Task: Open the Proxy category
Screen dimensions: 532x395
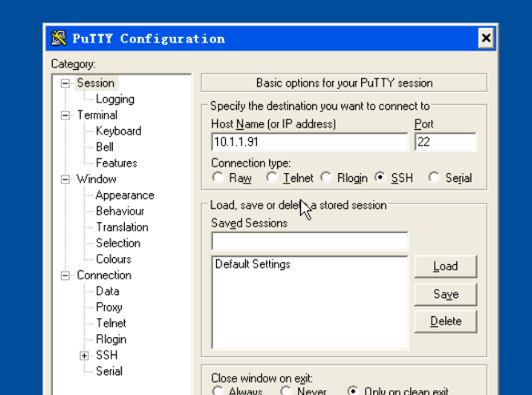Action: 109,307
